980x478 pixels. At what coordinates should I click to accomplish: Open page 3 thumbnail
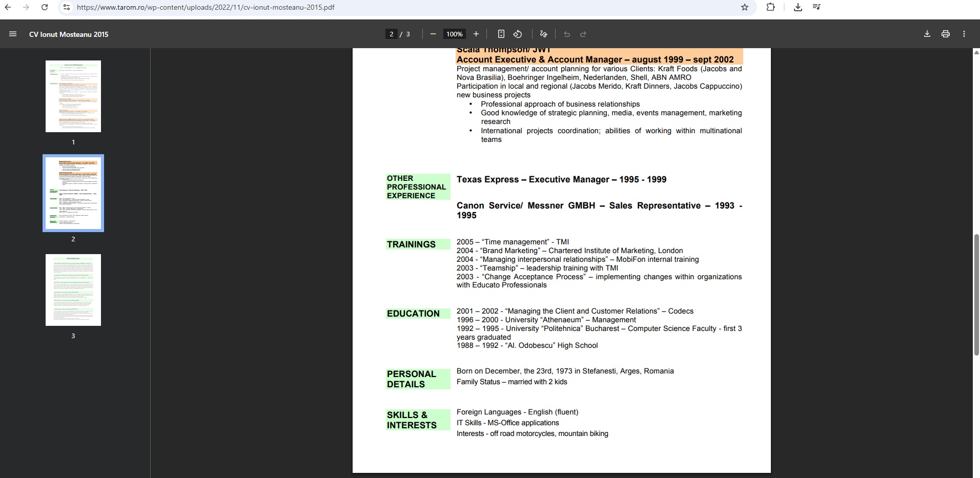[x=73, y=290]
